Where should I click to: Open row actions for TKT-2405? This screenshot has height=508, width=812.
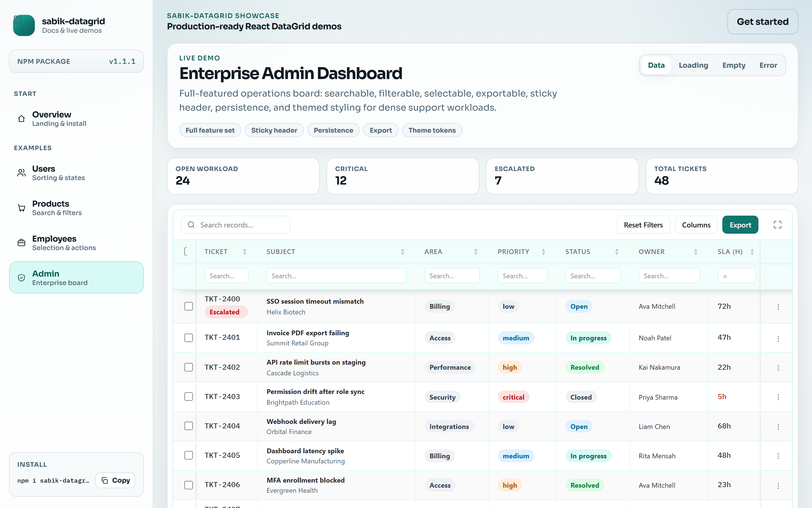(778, 456)
